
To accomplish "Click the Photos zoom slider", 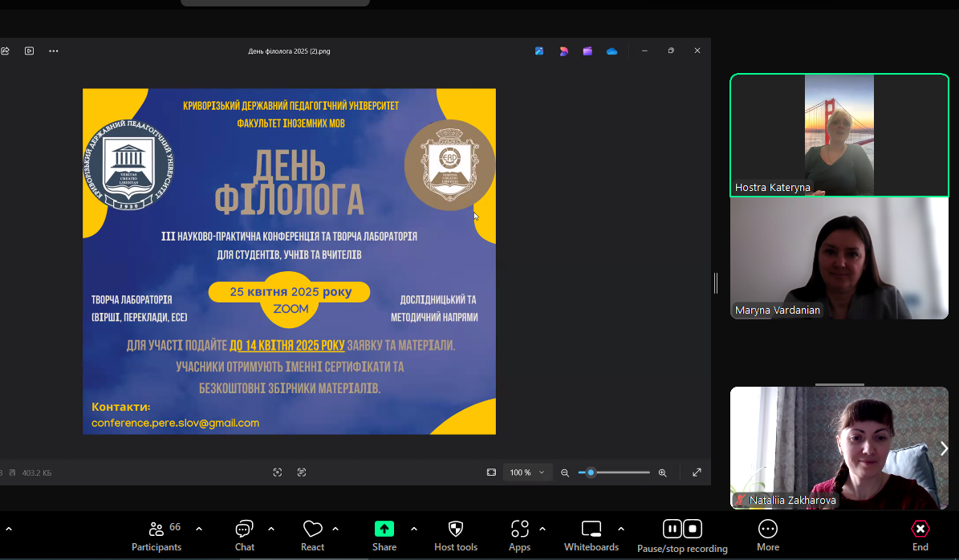I will point(614,473).
